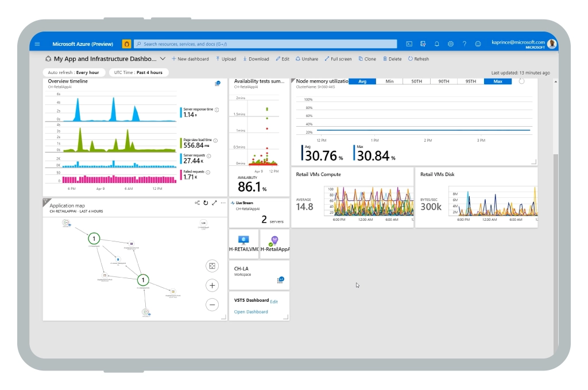Click the orange preview bug icon

[127, 44]
